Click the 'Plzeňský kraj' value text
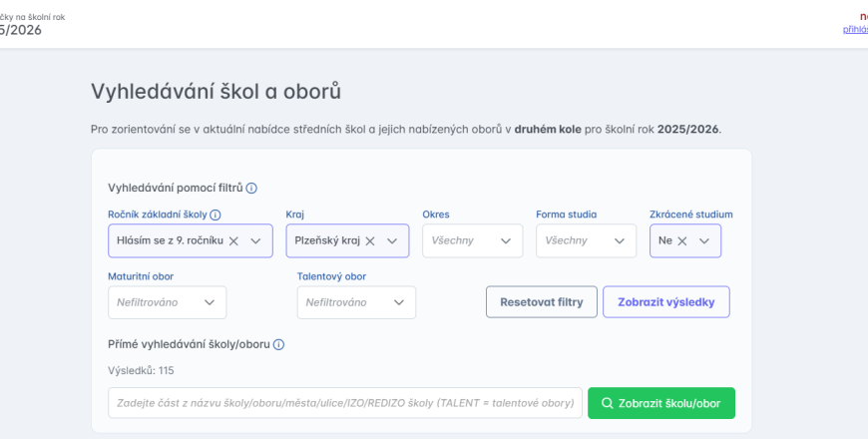Viewport: 868px width, 439px height. point(327,240)
